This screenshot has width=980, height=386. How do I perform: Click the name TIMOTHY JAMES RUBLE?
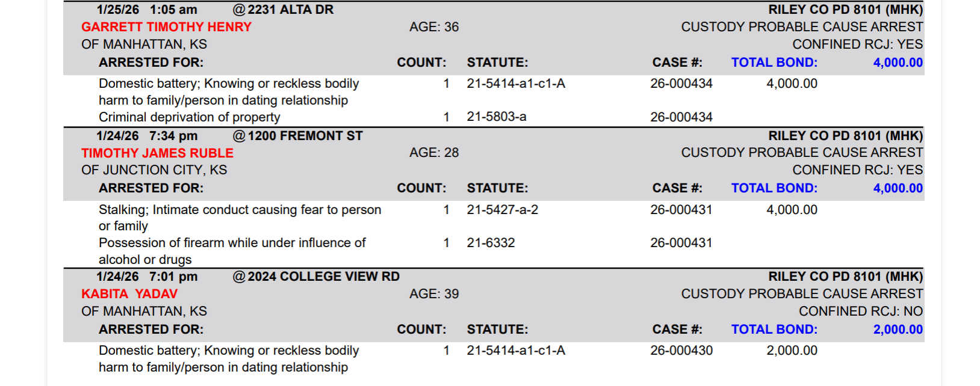[157, 153]
